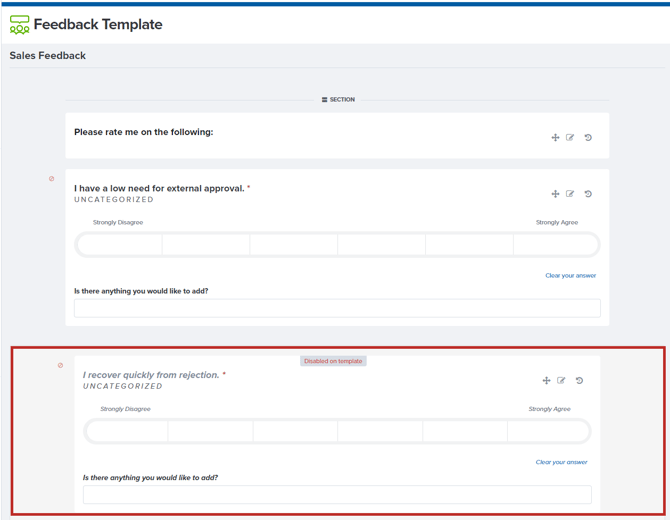Viewport: 670px width, 520px height.
Task: Click the Feedback Template logo icon
Action: (x=20, y=24)
